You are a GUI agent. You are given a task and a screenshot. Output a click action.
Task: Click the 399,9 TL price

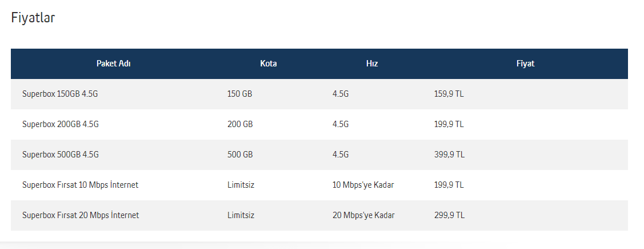point(449,155)
